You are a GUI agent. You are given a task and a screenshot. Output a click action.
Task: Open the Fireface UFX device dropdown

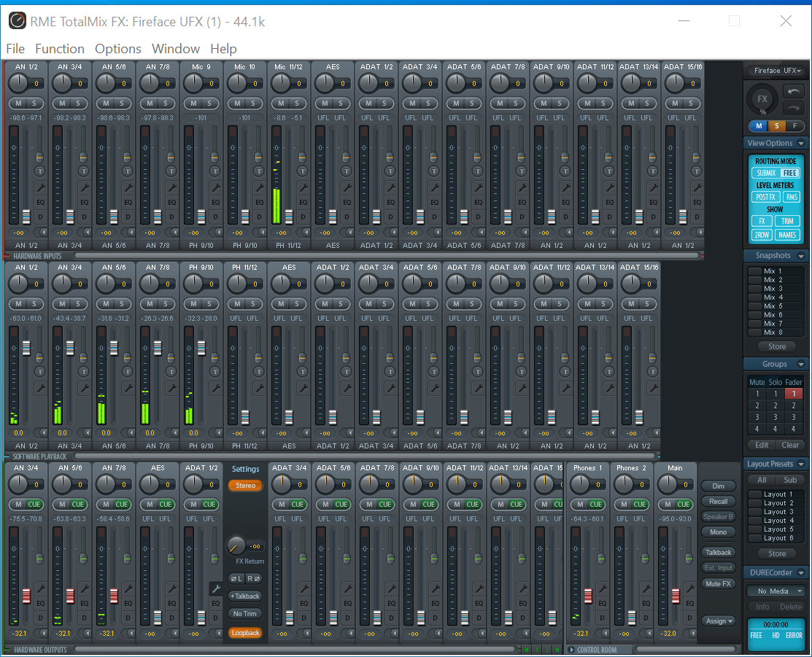777,71
